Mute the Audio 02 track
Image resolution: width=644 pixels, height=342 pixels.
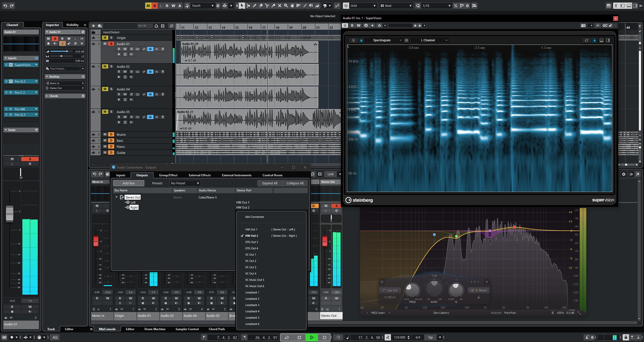click(x=105, y=66)
